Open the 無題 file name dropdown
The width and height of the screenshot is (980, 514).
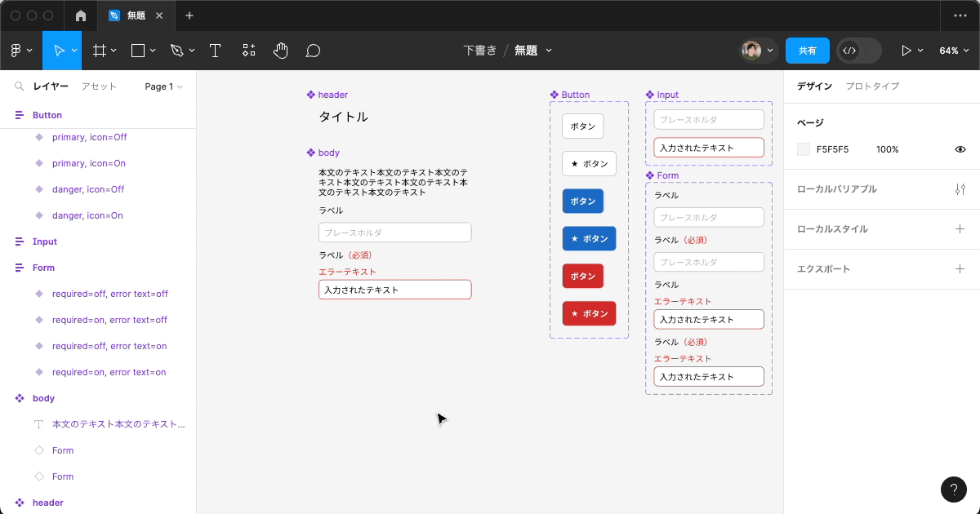pos(533,50)
